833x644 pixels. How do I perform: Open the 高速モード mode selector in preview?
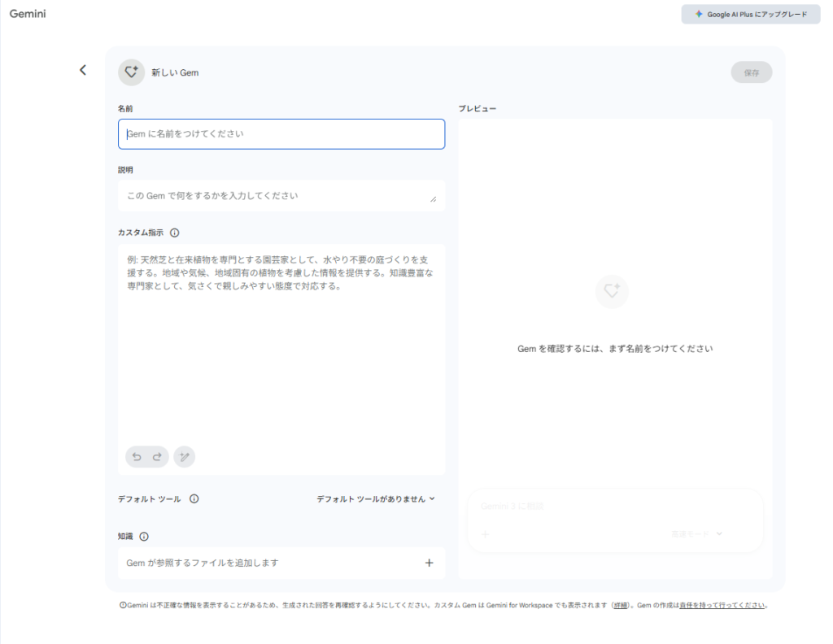696,534
